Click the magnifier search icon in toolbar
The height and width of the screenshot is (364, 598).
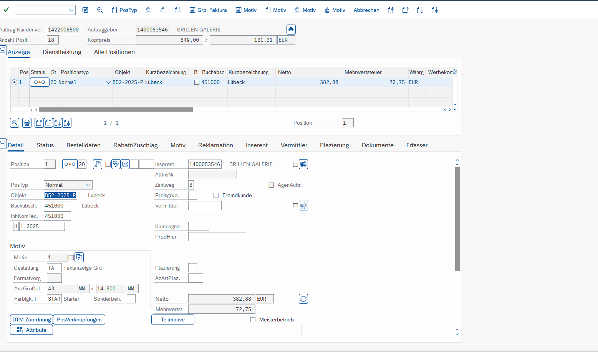(100, 10)
